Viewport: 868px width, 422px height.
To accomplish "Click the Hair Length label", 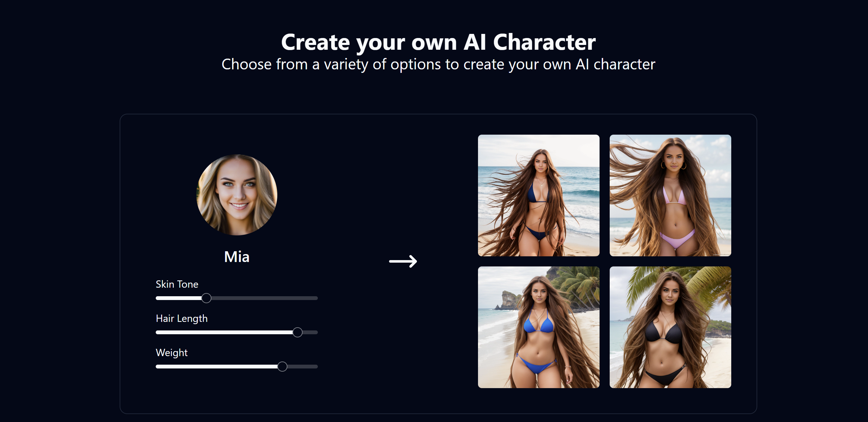I will [182, 318].
